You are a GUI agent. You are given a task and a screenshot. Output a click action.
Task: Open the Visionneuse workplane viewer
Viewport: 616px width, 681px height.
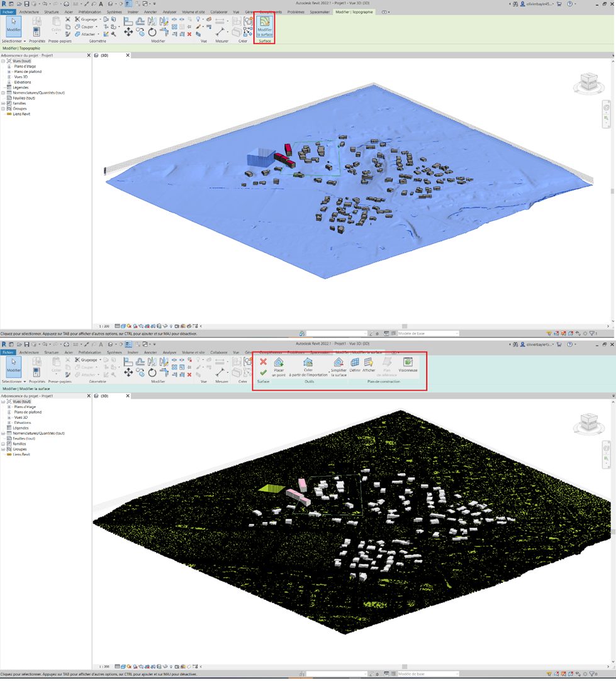(x=408, y=363)
